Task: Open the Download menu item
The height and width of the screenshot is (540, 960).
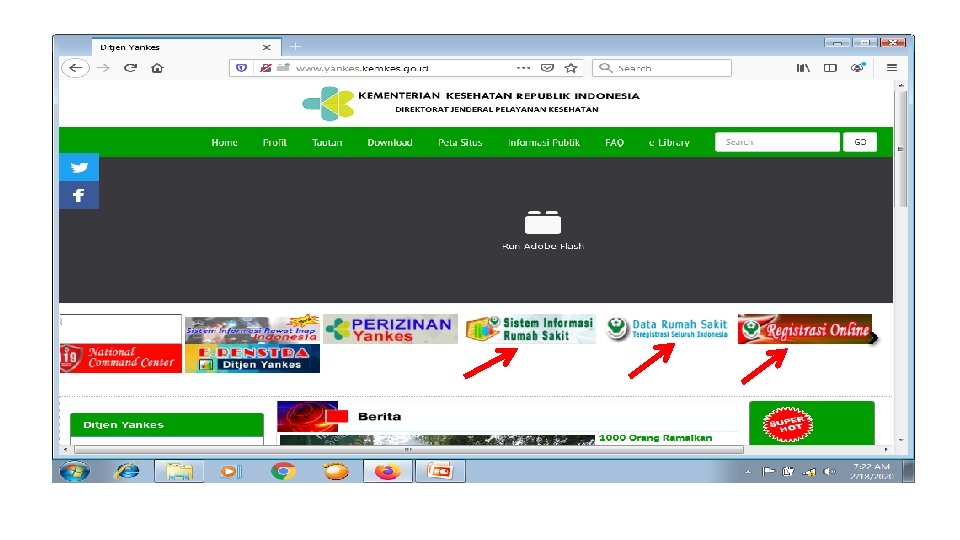Action: tap(390, 142)
